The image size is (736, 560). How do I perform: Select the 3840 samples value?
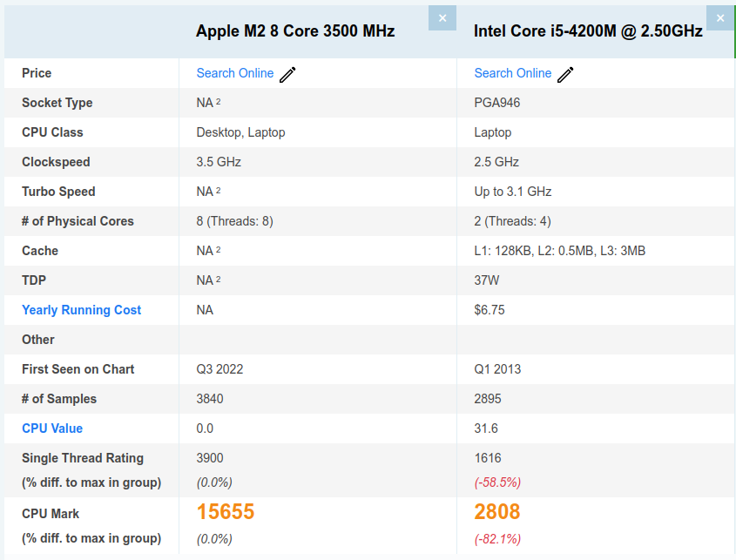[x=210, y=399]
